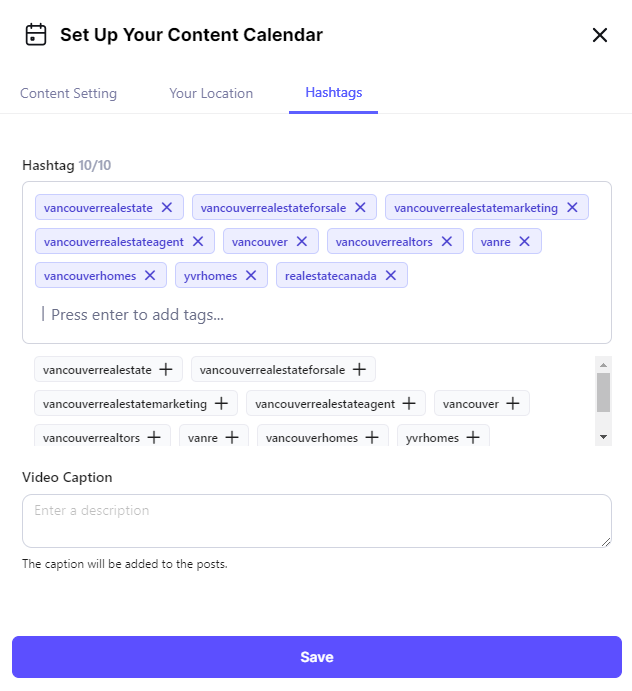
Task: Select the Hashtags tab
Action: (x=334, y=93)
